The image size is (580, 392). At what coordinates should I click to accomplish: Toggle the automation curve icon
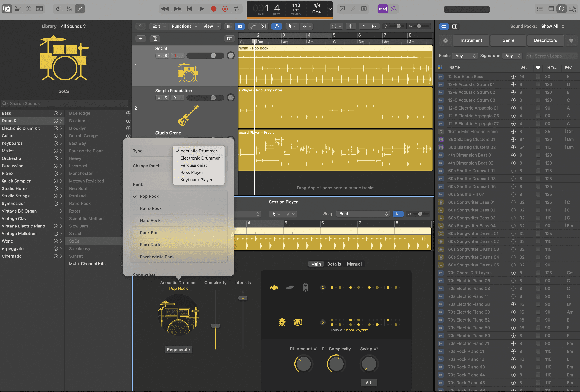click(252, 26)
